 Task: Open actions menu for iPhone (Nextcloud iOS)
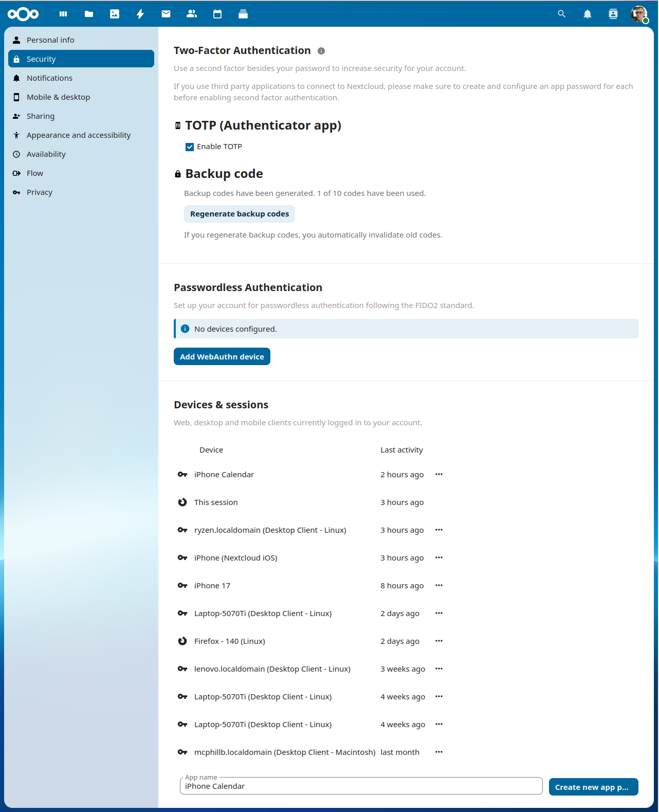coord(439,557)
